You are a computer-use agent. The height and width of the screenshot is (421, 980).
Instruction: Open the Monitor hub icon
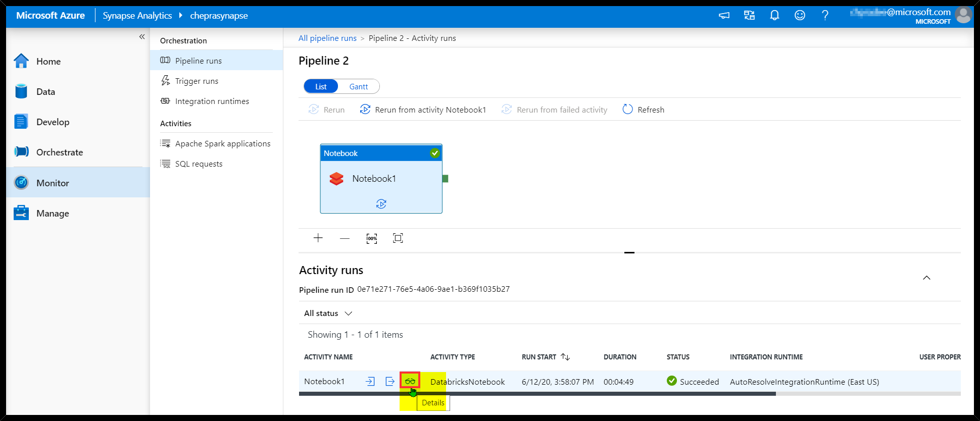(x=21, y=183)
